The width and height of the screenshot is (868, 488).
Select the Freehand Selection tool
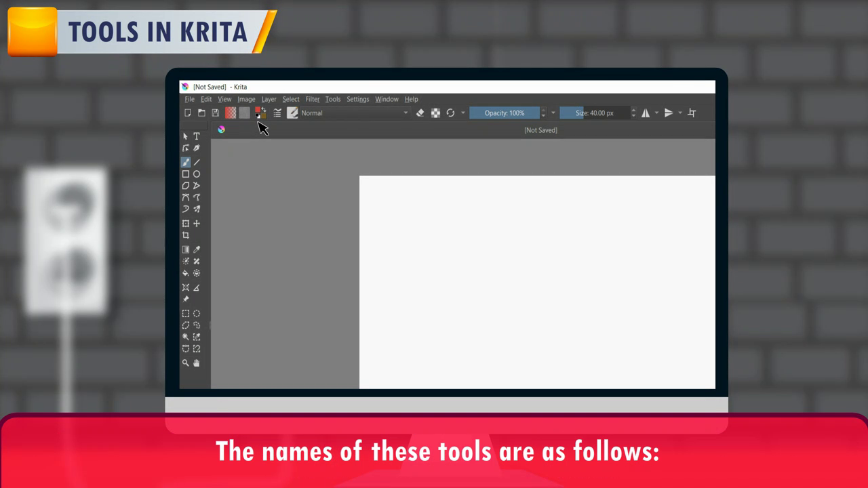197,325
